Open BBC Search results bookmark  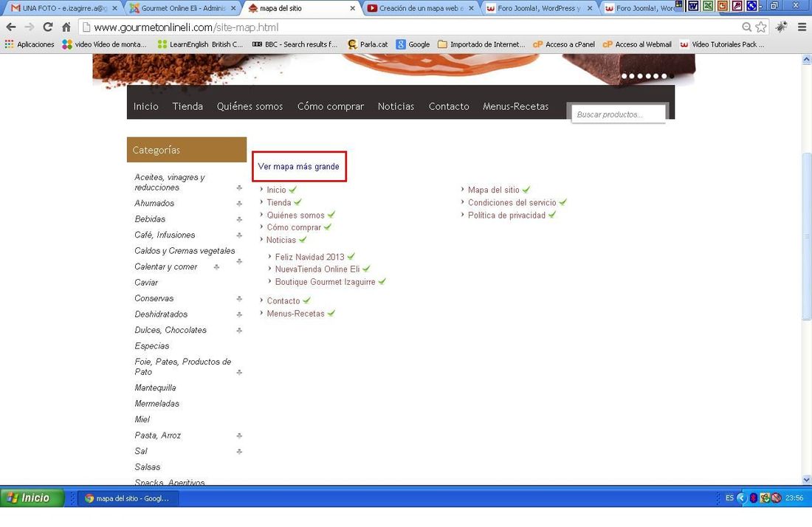coord(295,44)
